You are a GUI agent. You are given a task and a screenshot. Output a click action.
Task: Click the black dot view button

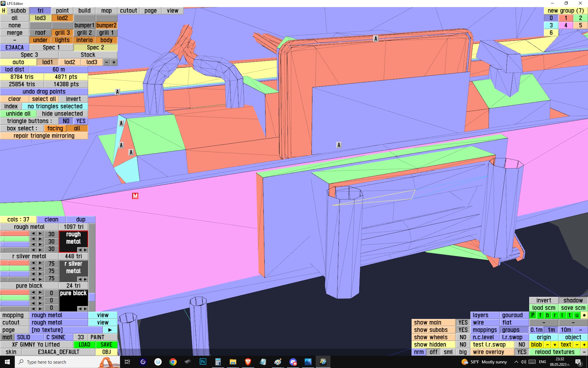[x=584, y=315]
